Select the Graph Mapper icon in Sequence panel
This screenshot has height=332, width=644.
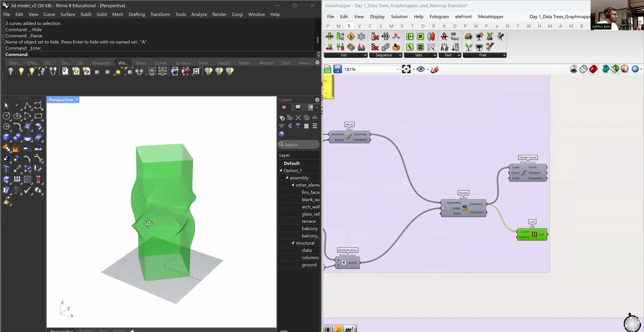pos(396,36)
